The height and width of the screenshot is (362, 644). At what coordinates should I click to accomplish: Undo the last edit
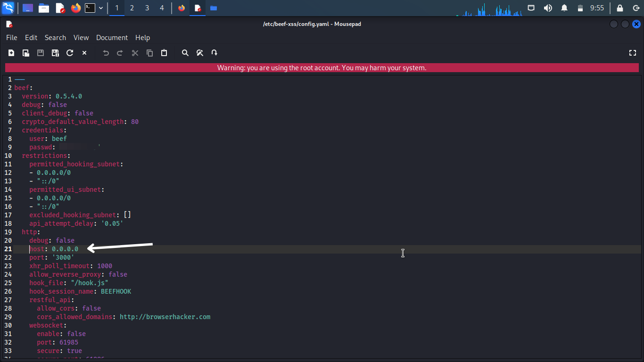(x=106, y=53)
